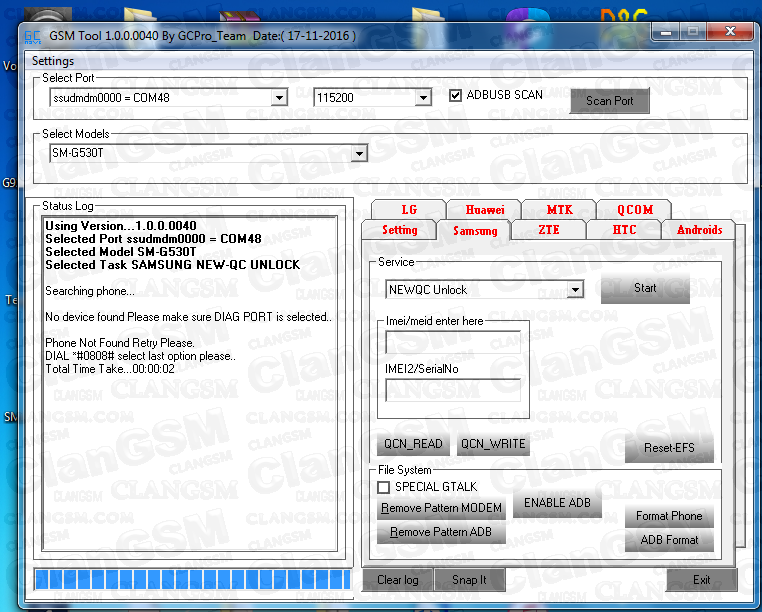
Task: Click the Scan Port button
Action: click(609, 101)
